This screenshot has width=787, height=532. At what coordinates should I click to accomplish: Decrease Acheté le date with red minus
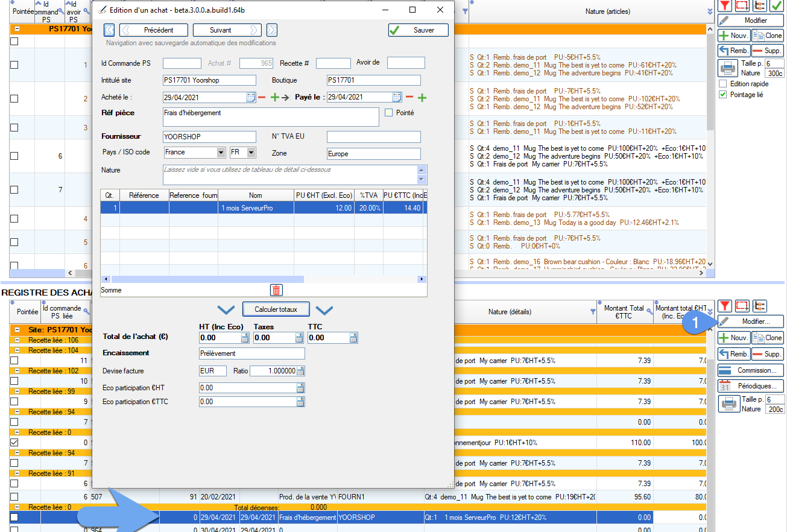pos(262,98)
